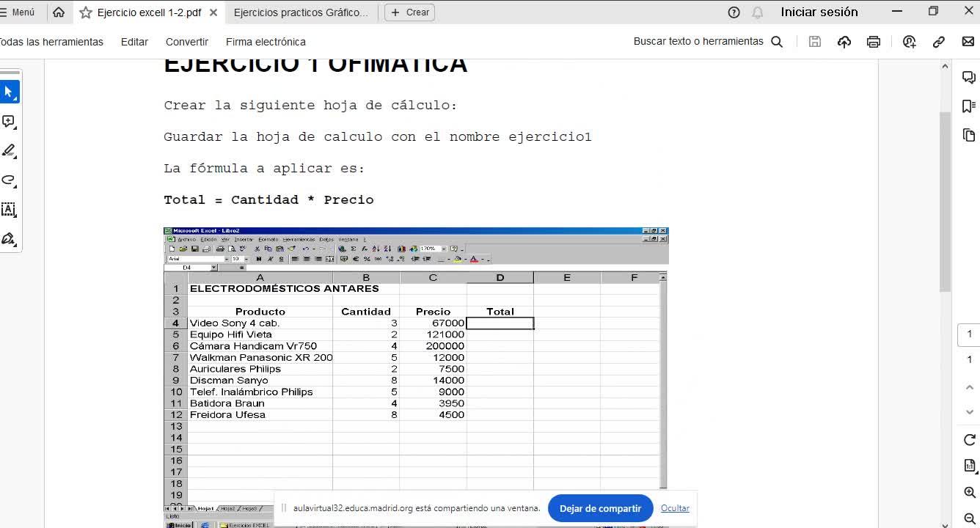Open the share with others icon
Image resolution: width=980 pixels, height=528 pixels.
(x=910, y=42)
